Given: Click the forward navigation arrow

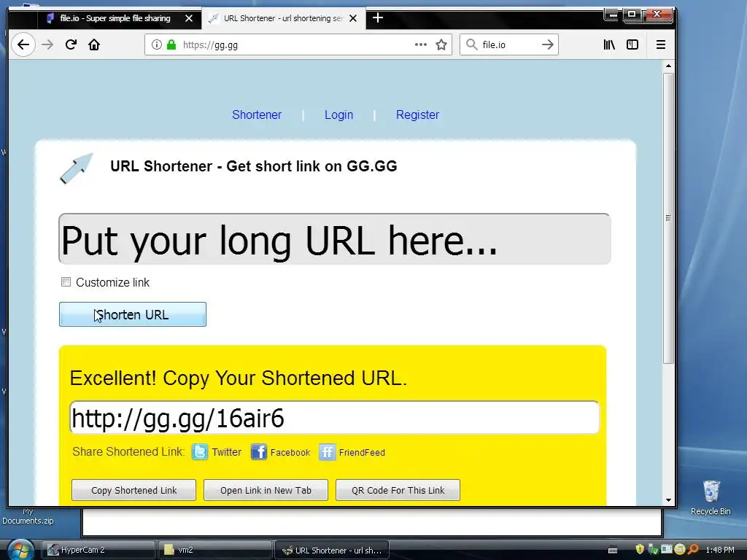Looking at the screenshot, I should pos(47,44).
